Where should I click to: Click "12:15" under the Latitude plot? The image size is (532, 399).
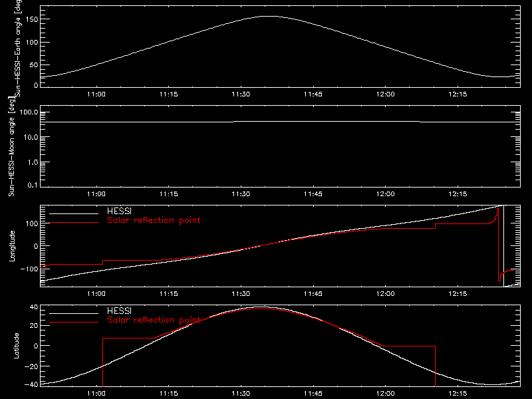coord(458,394)
